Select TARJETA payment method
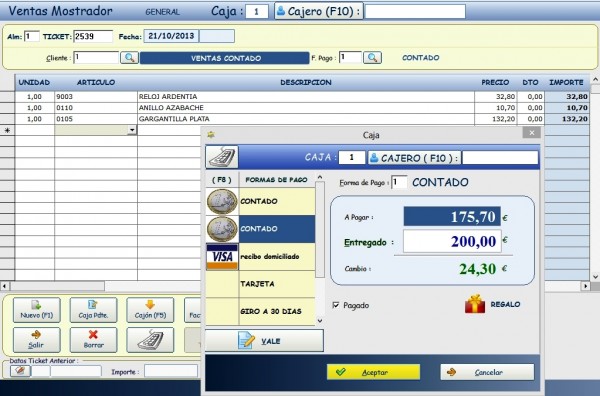 pyautogui.click(x=261, y=284)
